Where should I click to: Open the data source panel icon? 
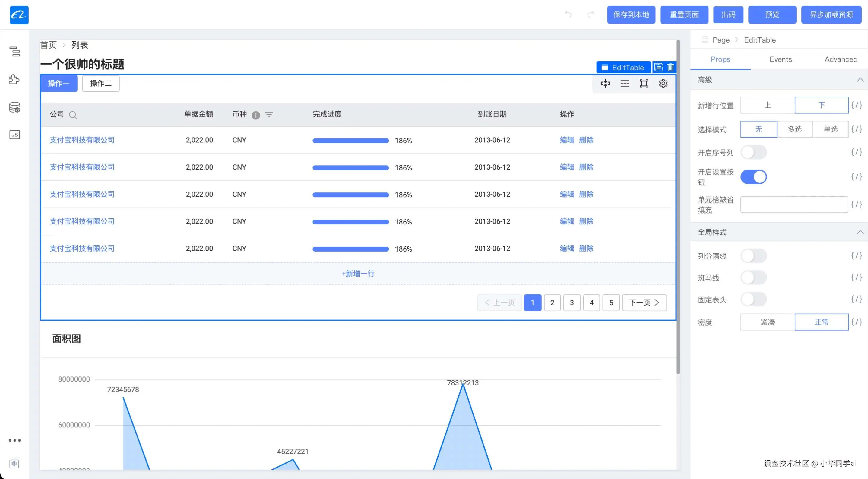click(14, 107)
